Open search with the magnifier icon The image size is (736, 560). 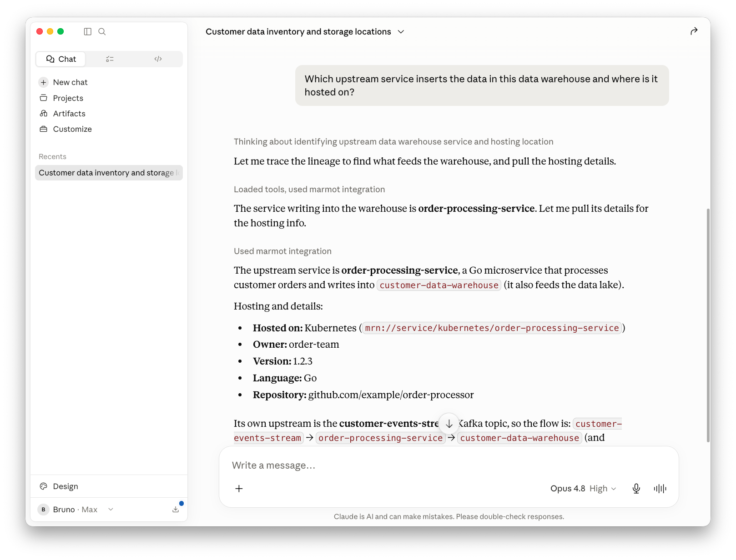point(102,31)
